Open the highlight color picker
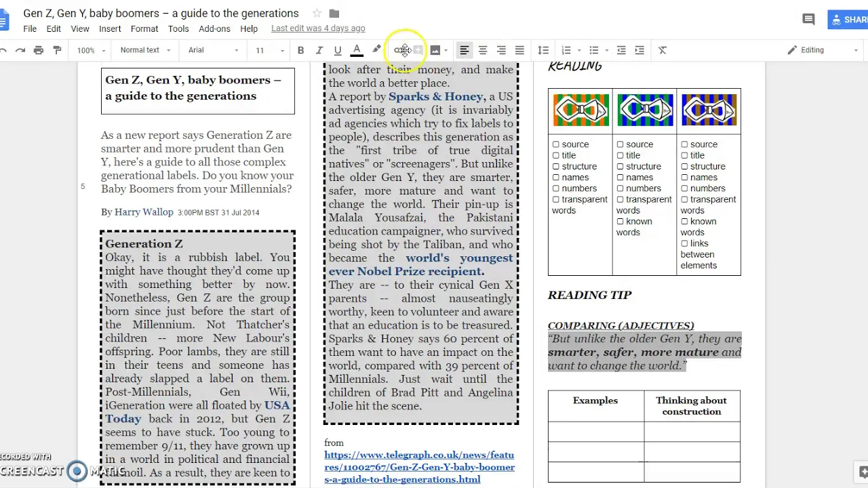 click(376, 50)
